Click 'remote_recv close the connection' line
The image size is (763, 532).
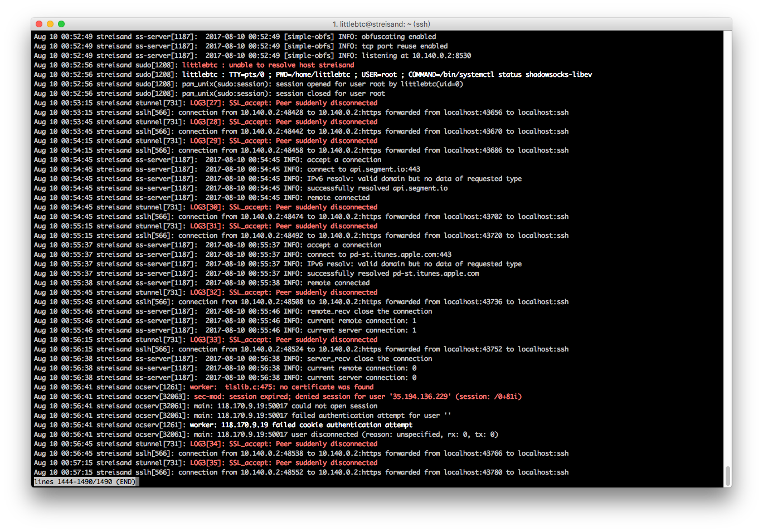pos(233,311)
